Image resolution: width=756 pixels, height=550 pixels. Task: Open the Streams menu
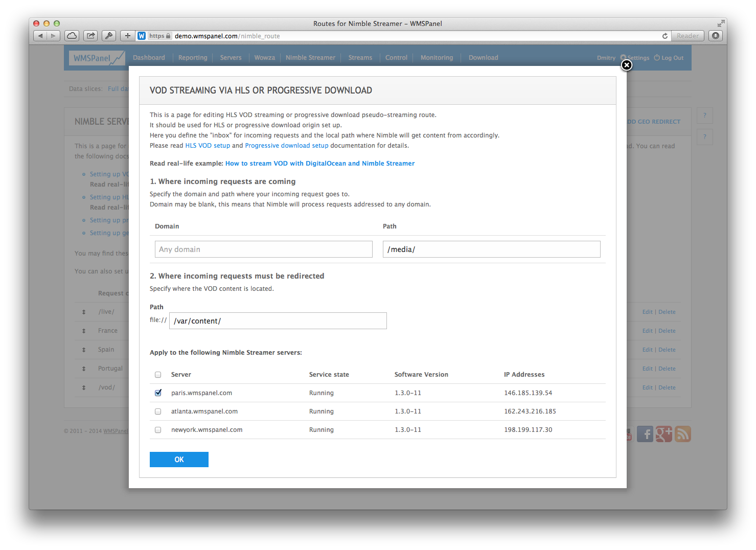coord(360,58)
